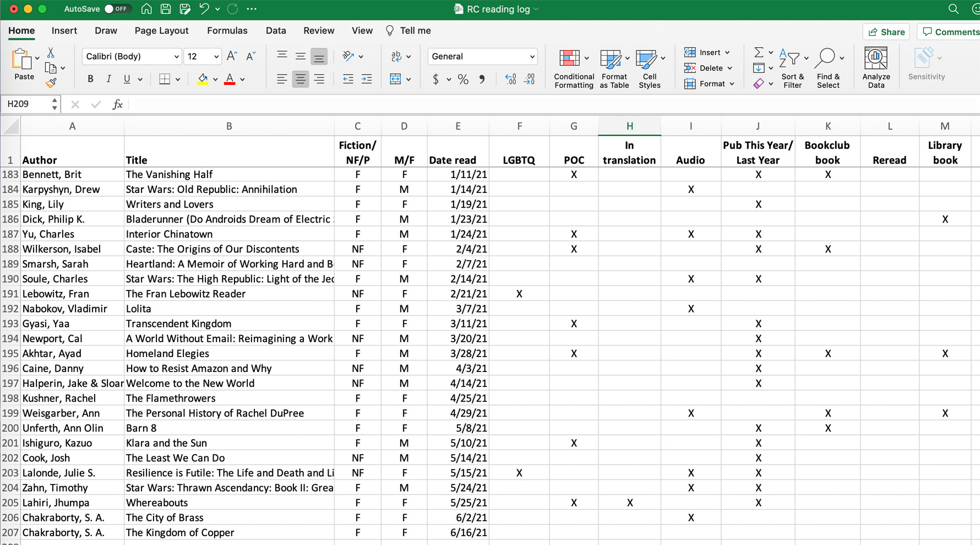The image size is (980, 545).
Task: Click the Cut scissors icon
Action: point(51,52)
